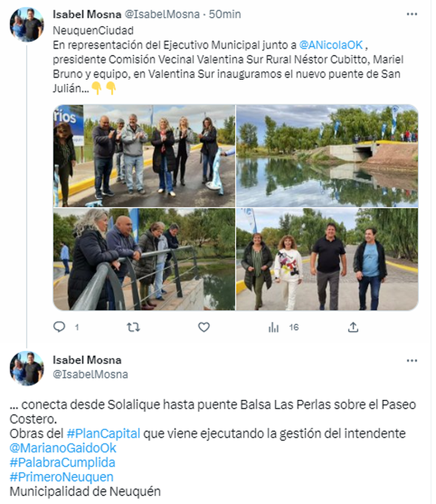
Task: Open the #PalabraCumplida hashtag
Action: click(x=62, y=462)
